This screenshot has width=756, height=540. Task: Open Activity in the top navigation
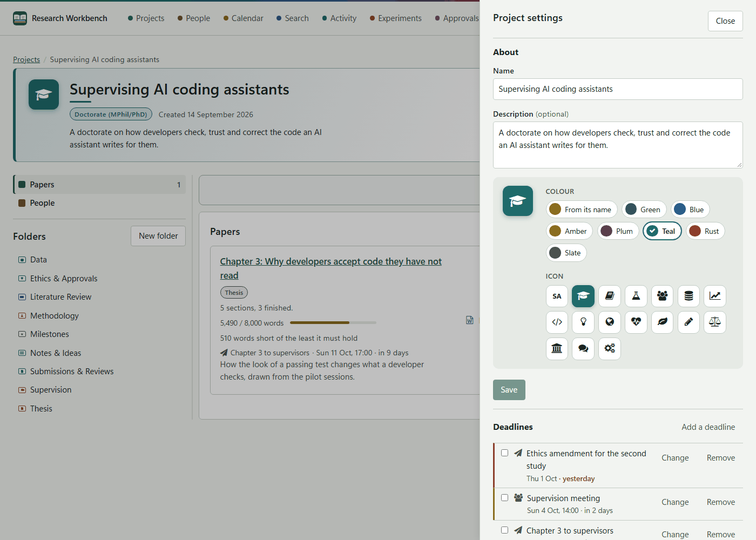pyautogui.click(x=339, y=18)
